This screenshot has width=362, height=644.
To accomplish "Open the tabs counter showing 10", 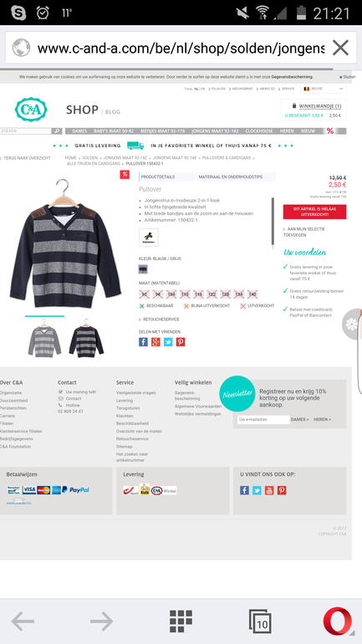I will click(260, 621).
